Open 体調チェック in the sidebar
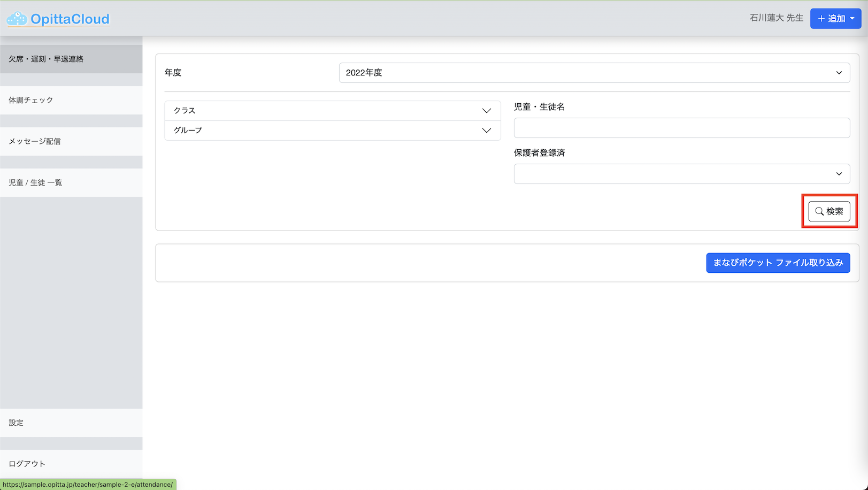The height and width of the screenshot is (490, 868). 71,100
